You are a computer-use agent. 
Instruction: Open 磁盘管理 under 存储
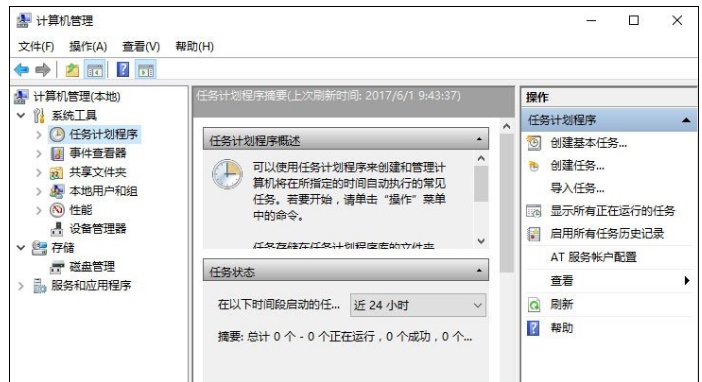92,267
